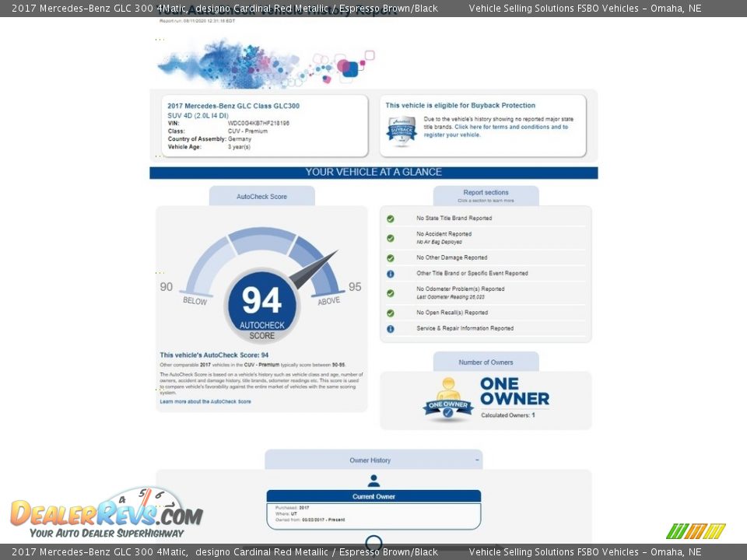Click the Vehicle Age 3 year(s) value
This screenshot has width=747, height=560.
point(239,147)
